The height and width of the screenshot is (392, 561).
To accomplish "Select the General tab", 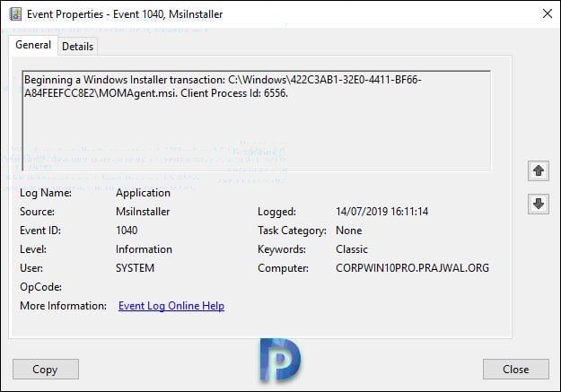I will pyautogui.click(x=33, y=45).
